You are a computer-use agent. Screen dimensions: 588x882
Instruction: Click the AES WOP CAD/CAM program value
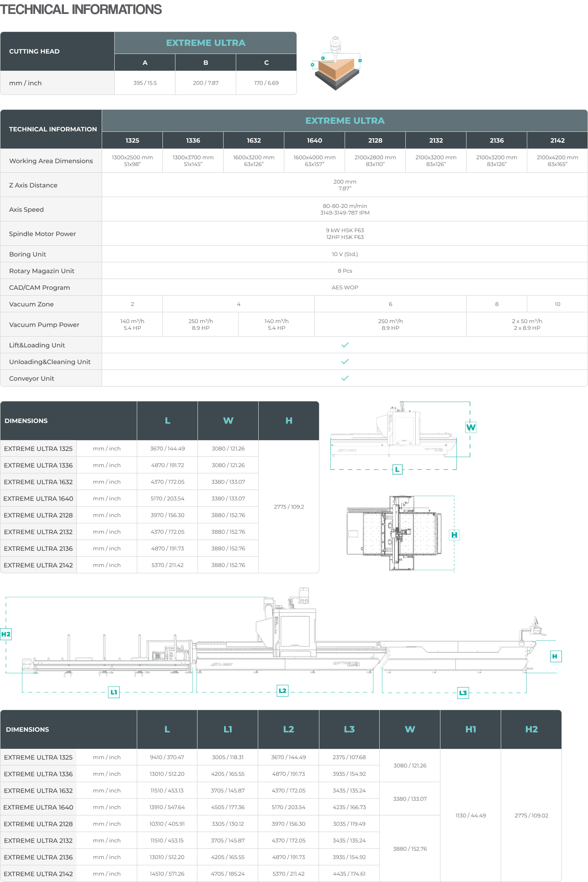point(345,288)
